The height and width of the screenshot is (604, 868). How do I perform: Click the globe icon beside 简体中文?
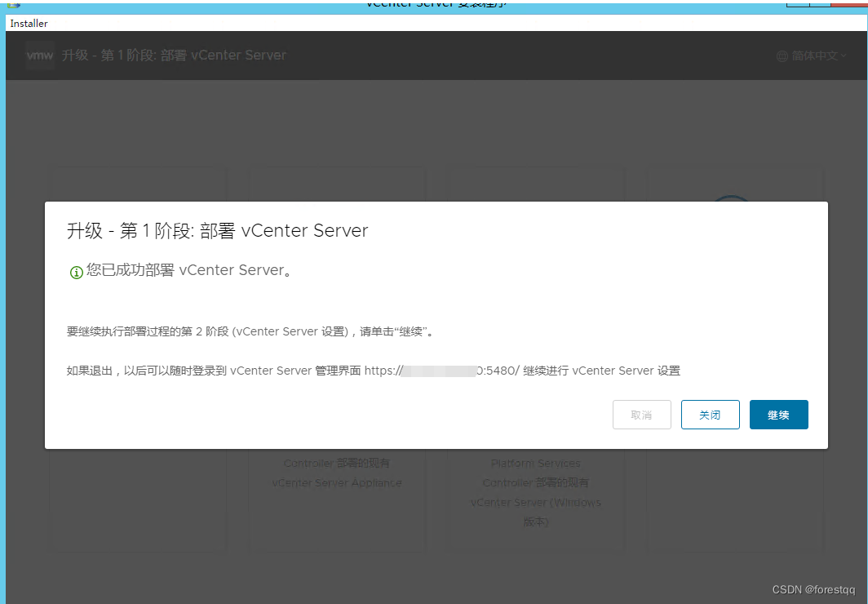(782, 56)
